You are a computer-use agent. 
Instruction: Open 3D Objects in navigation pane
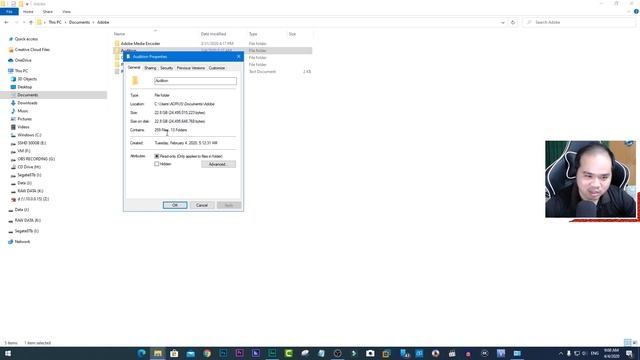coord(27,79)
